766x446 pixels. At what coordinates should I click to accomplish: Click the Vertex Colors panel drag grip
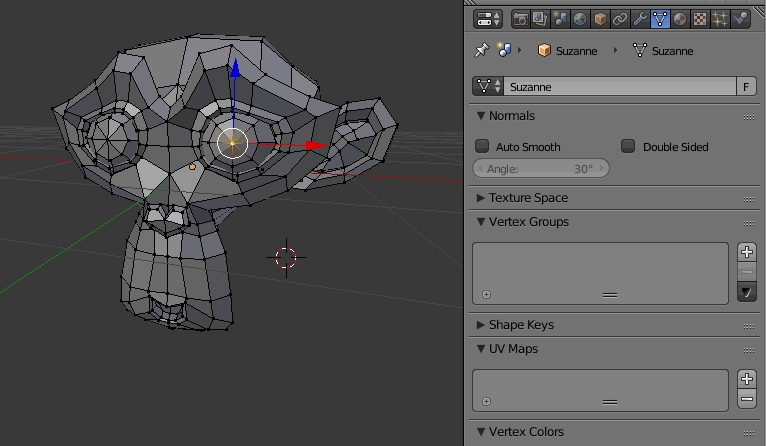[x=749, y=433]
